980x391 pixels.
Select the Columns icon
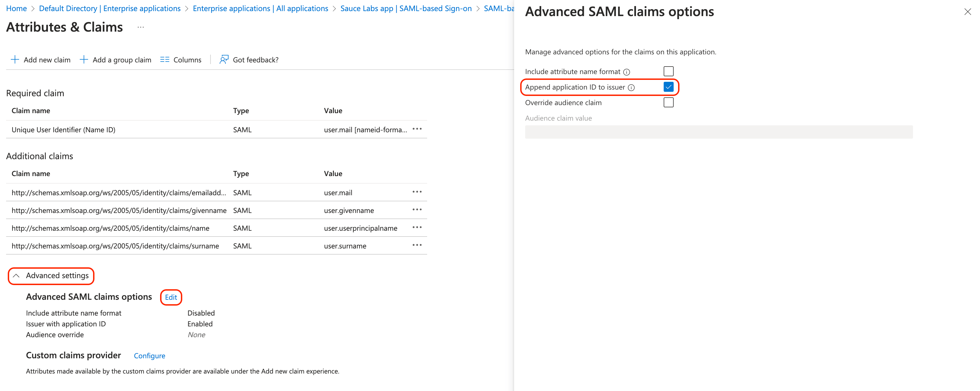coord(165,59)
